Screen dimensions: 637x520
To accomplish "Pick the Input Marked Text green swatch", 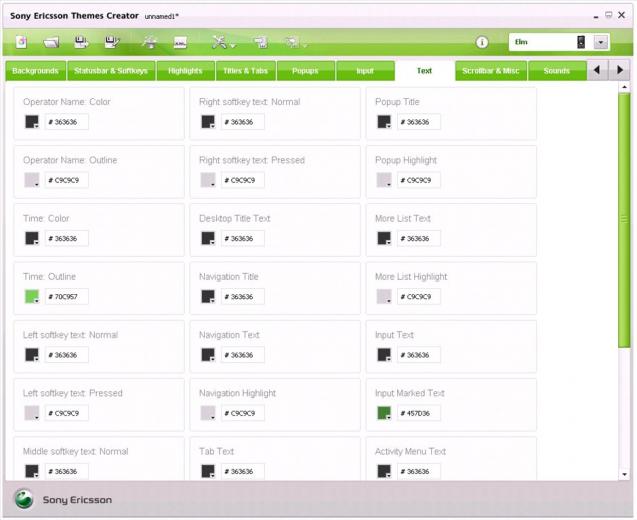I will click(x=384, y=413).
